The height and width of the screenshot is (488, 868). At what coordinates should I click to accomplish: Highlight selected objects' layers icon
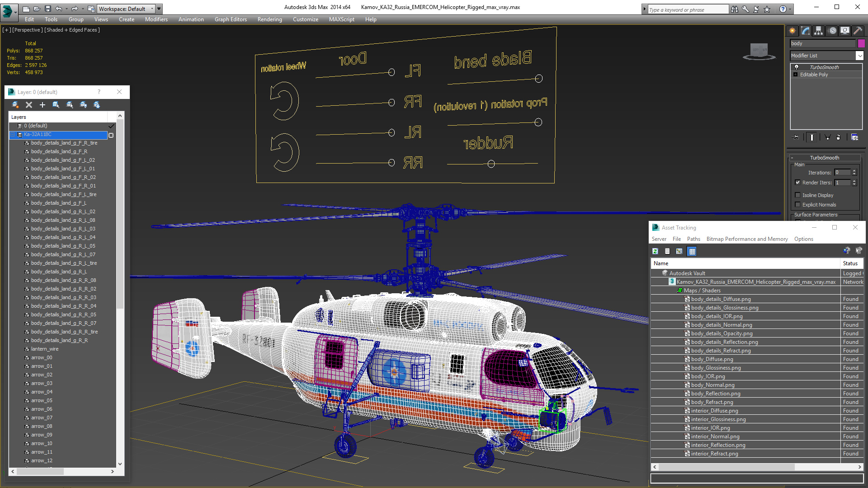[x=70, y=105]
